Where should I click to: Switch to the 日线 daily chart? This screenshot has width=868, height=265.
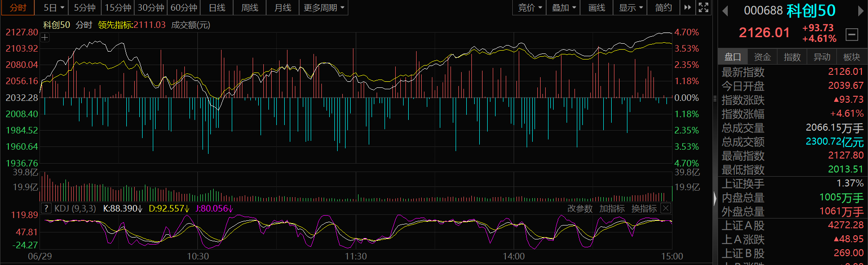tap(217, 7)
